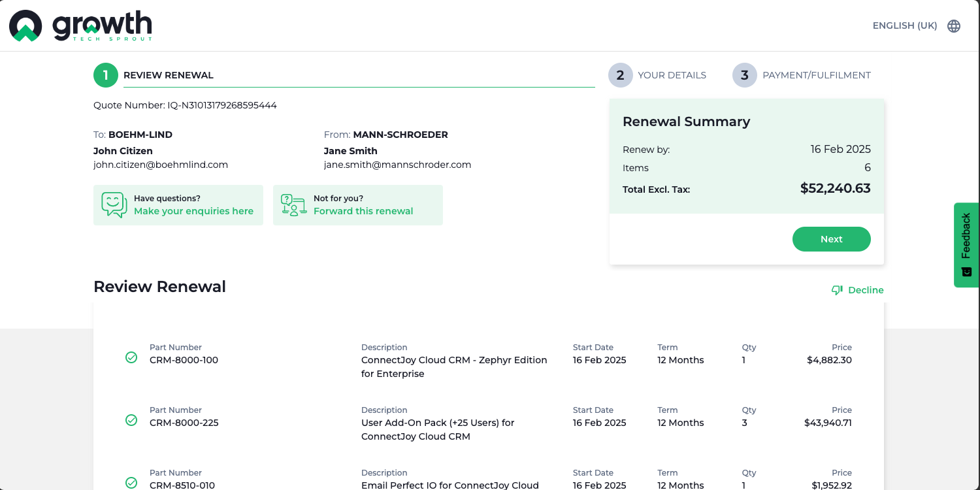Image resolution: width=980 pixels, height=490 pixels.
Task: Click the Growth Tech Sprout logo
Action: coord(80,26)
